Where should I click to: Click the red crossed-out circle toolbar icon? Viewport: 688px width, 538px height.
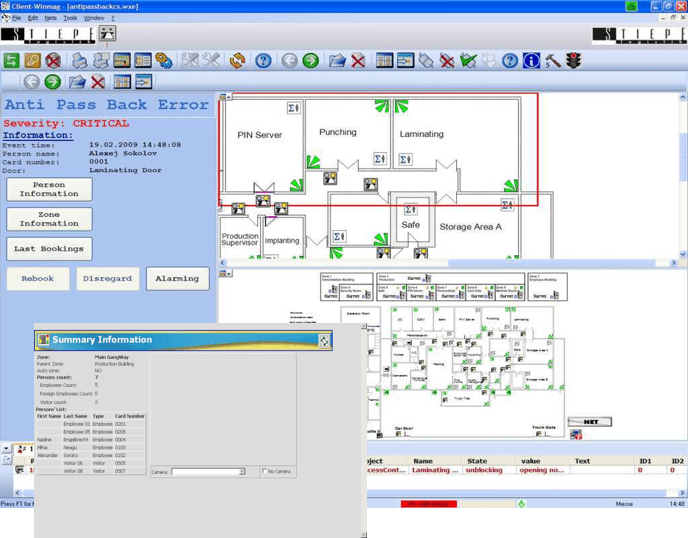pos(53,61)
